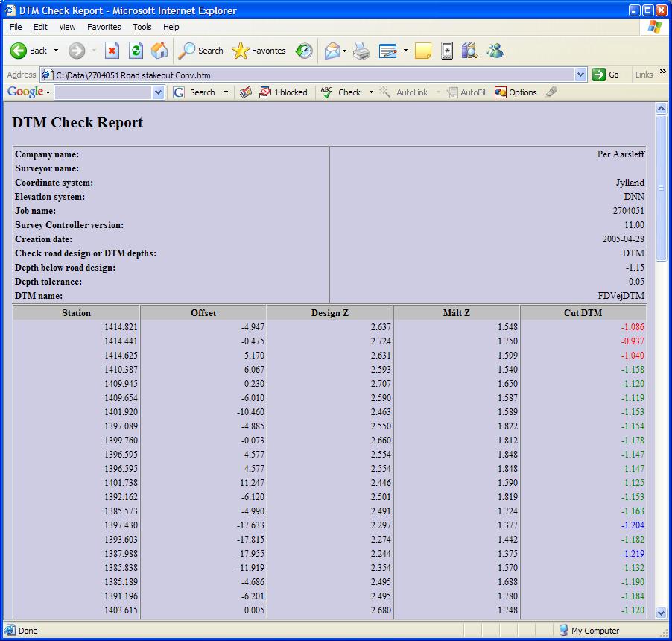Open the Mail envelope icon

(332, 51)
